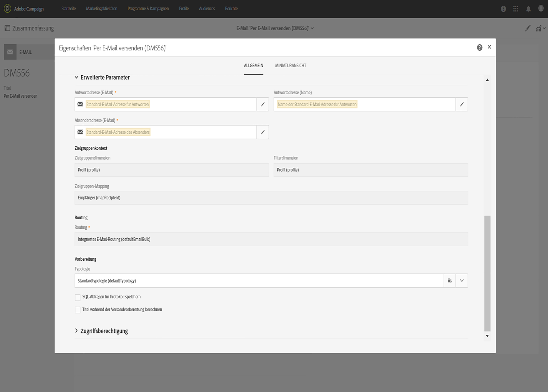Image resolution: width=548 pixels, height=392 pixels.
Task: Switch to the Miniaturansicht tab
Action: click(x=290, y=66)
